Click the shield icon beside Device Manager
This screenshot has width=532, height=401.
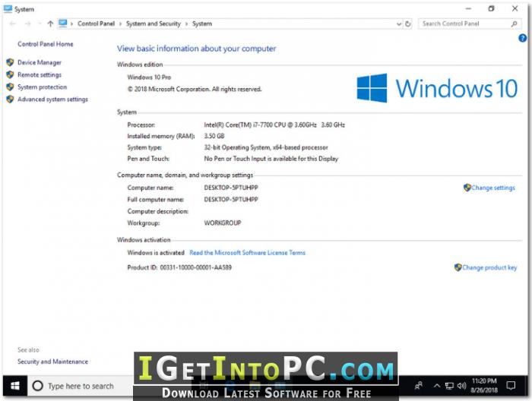(x=10, y=62)
